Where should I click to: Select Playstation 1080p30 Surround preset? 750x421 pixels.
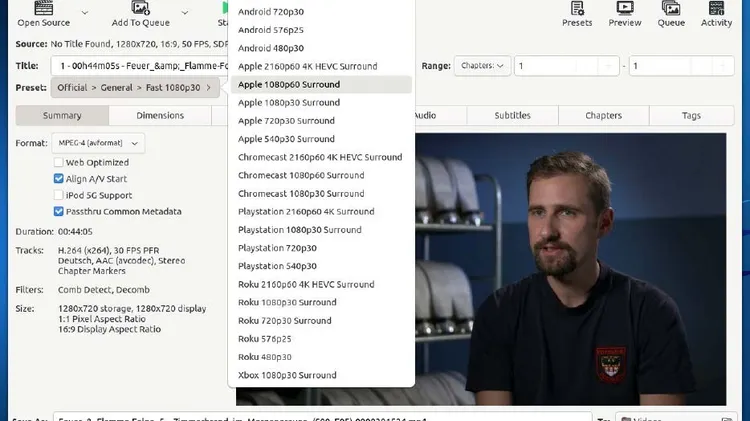click(x=321, y=230)
